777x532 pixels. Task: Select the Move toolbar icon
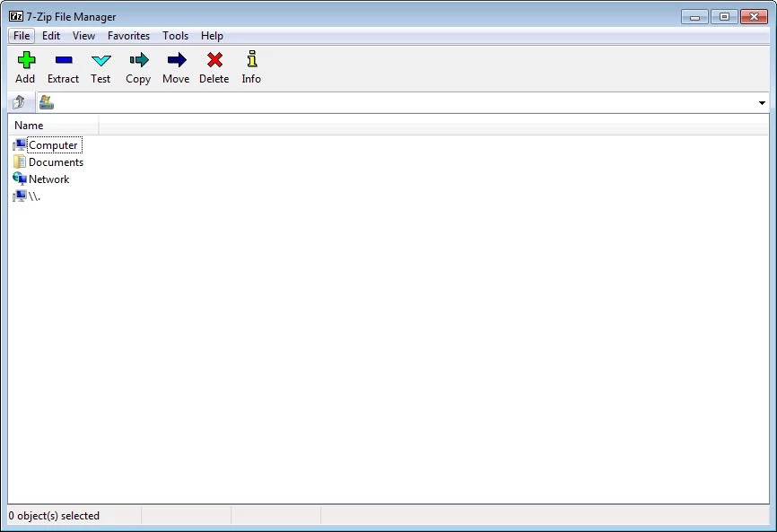click(x=176, y=61)
